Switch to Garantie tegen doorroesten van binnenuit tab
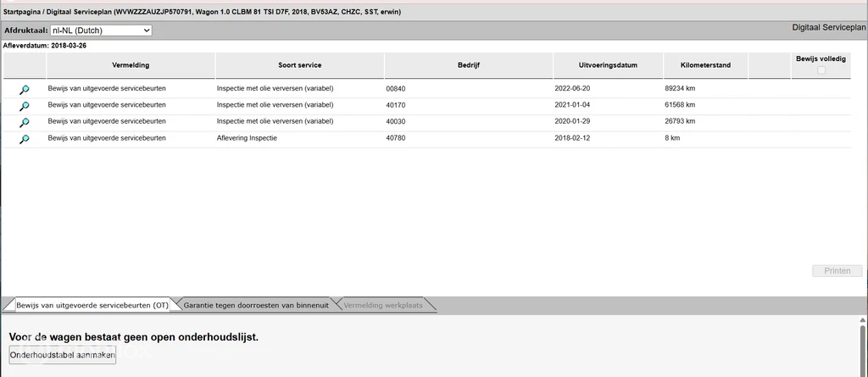Viewport: 868px width, 377px height. (x=256, y=304)
